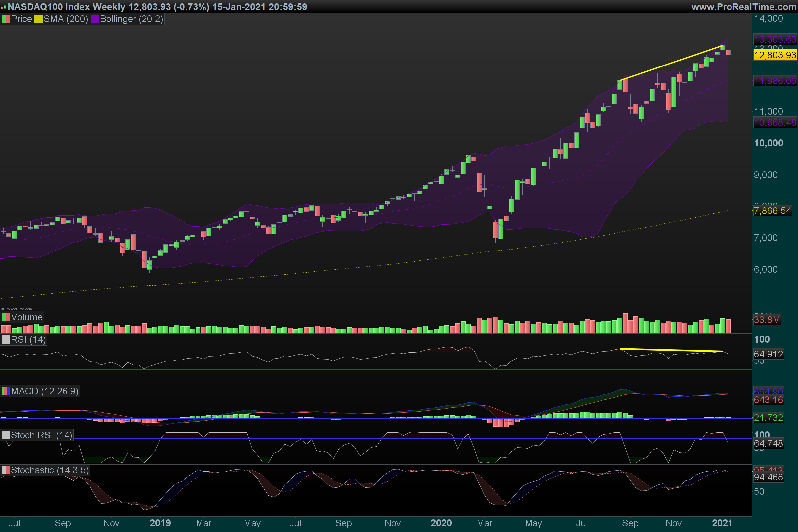Screen dimensions: 798x532
Task: Click the Stoch RSI (14) panel icon
Action: (6, 435)
